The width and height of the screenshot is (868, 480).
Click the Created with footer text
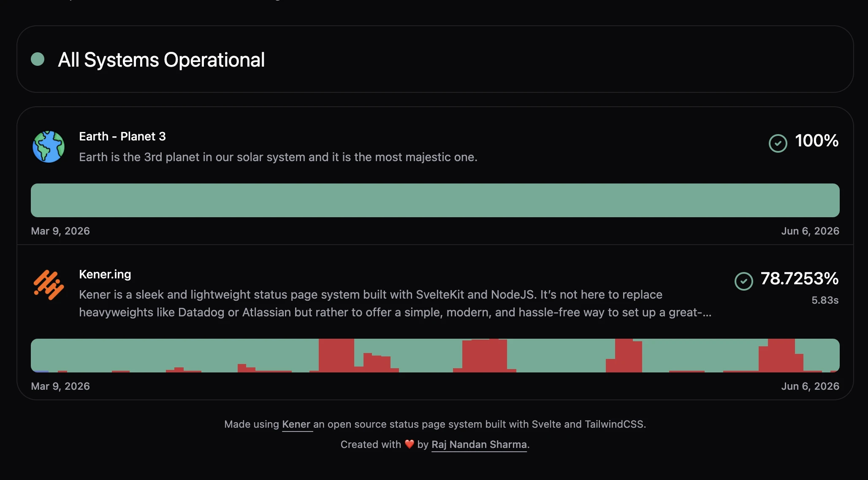coord(371,445)
